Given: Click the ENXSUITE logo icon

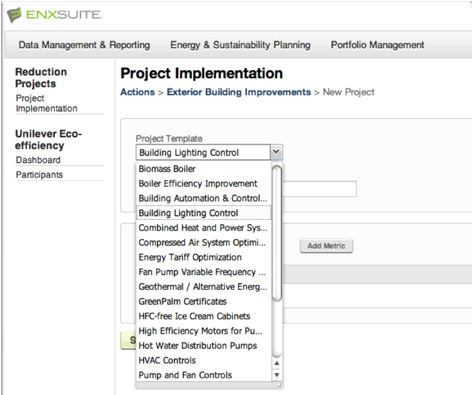Looking at the screenshot, I should click(x=14, y=15).
